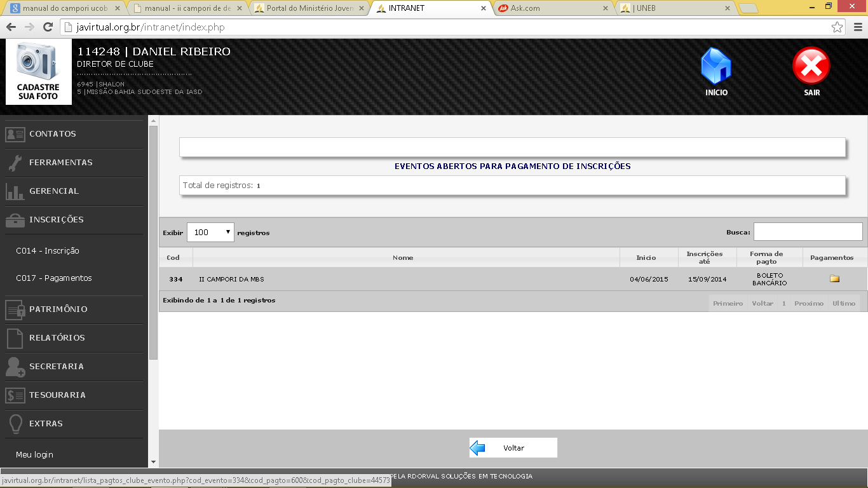Click the padlock icon beside PATRIMÔNIO
The height and width of the screenshot is (488, 868).
click(15, 309)
